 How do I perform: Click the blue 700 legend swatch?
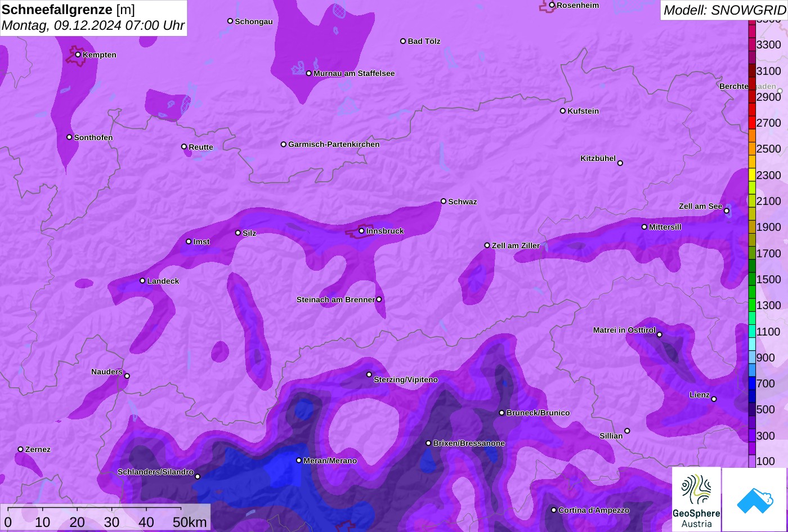pyautogui.click(x=752, y=383)
